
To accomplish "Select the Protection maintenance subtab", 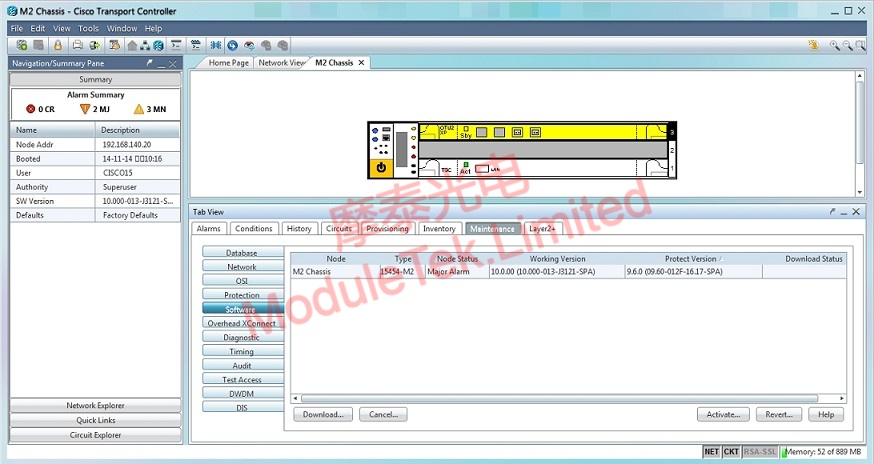I will click(x=242, y=295).
